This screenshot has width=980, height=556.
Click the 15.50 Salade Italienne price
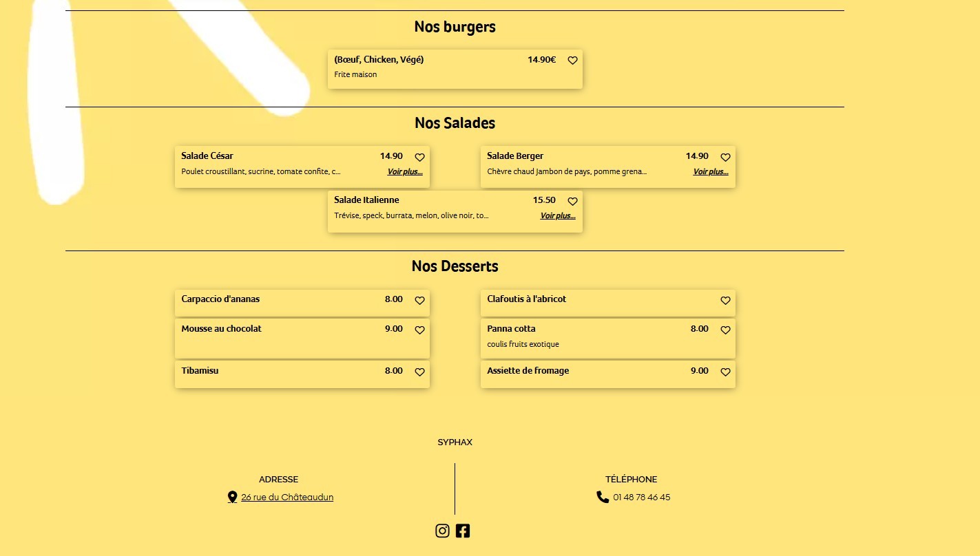(x=544, y=200)
